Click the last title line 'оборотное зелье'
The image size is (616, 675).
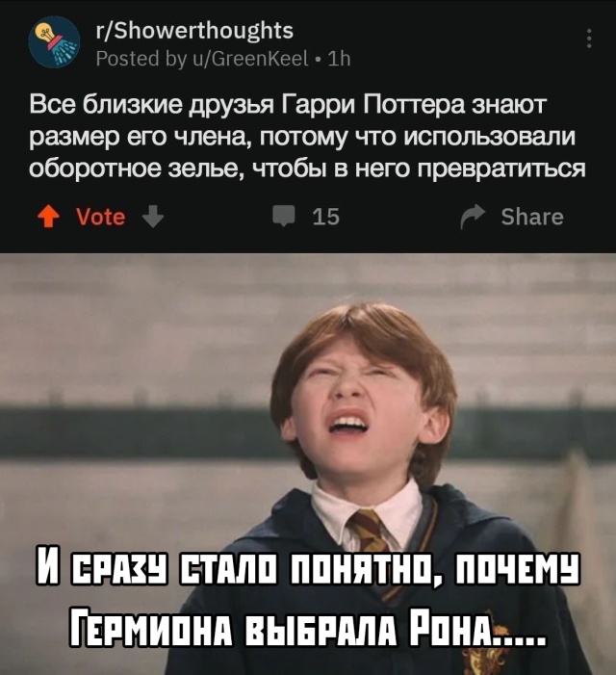coord(308,169)
